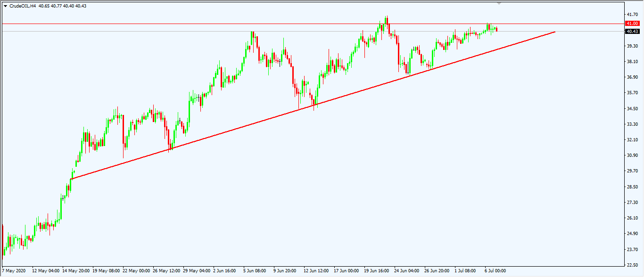Select the red ascending trendline
The height and width of the screenshot is (277, 644).
tap(313, 105)
